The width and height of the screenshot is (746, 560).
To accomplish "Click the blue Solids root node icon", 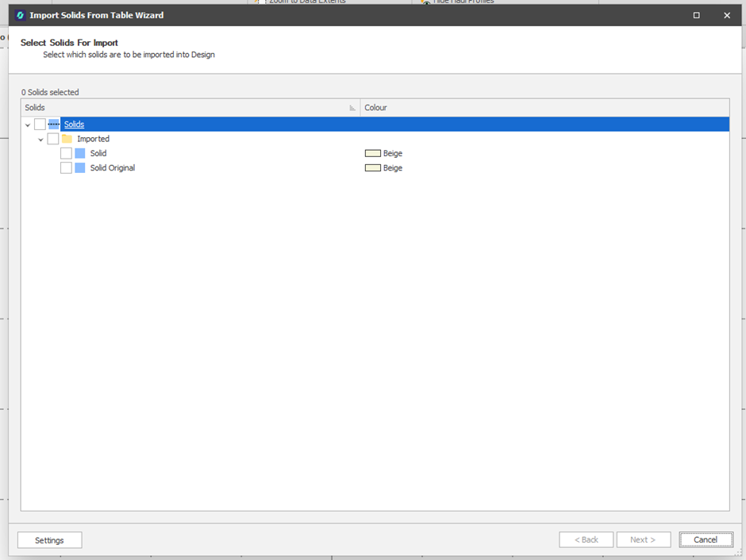I will coord(54,125).
